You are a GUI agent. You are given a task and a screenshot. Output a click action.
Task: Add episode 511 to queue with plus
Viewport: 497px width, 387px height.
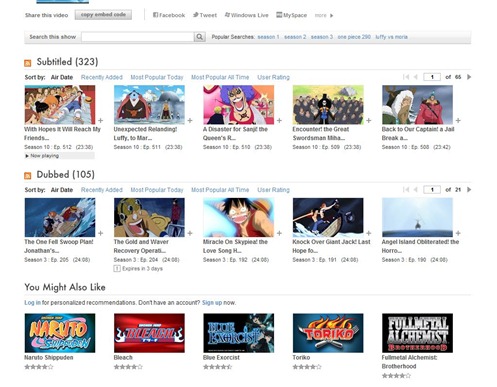[x=190, y=120]
